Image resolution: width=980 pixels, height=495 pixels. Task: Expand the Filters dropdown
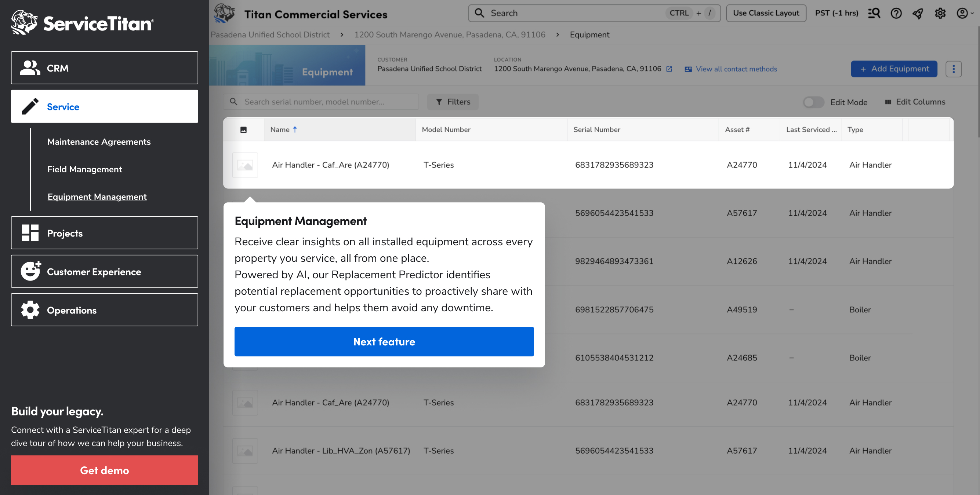click(453, 102)
